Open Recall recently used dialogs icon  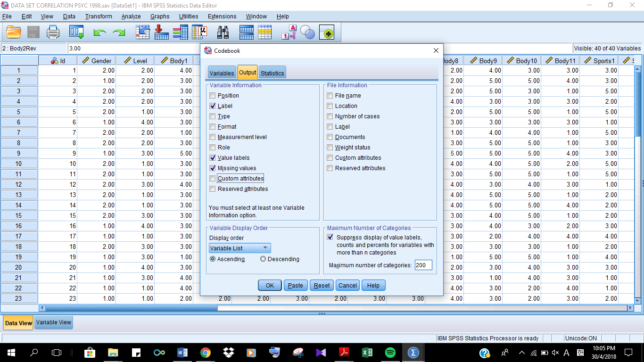click(76, 32)
